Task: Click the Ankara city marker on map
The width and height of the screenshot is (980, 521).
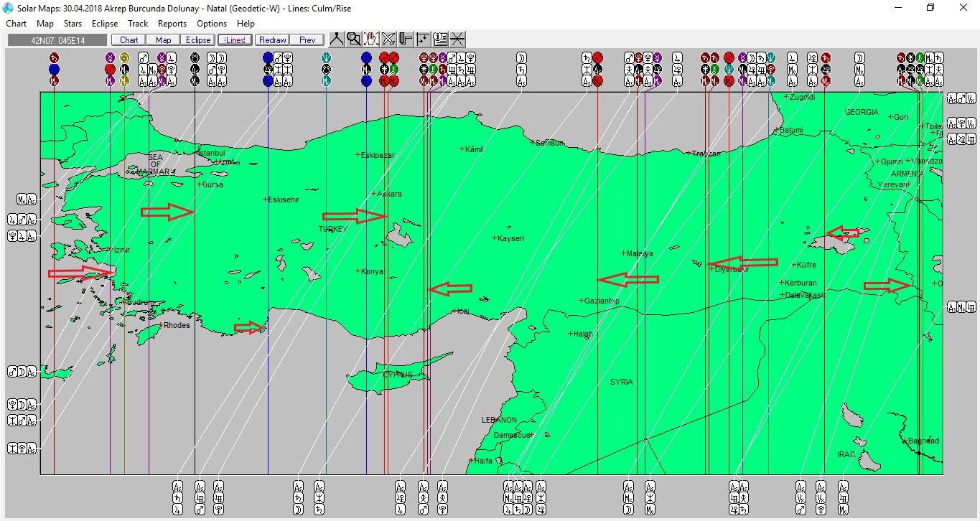Action: (x=374, y=194)
